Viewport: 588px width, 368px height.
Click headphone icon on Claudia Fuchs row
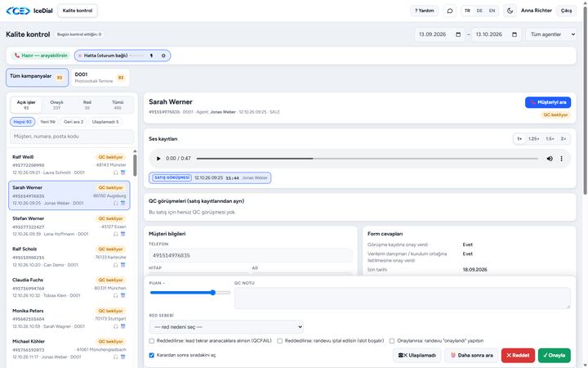pyautogui.click(x=115, y=295)
